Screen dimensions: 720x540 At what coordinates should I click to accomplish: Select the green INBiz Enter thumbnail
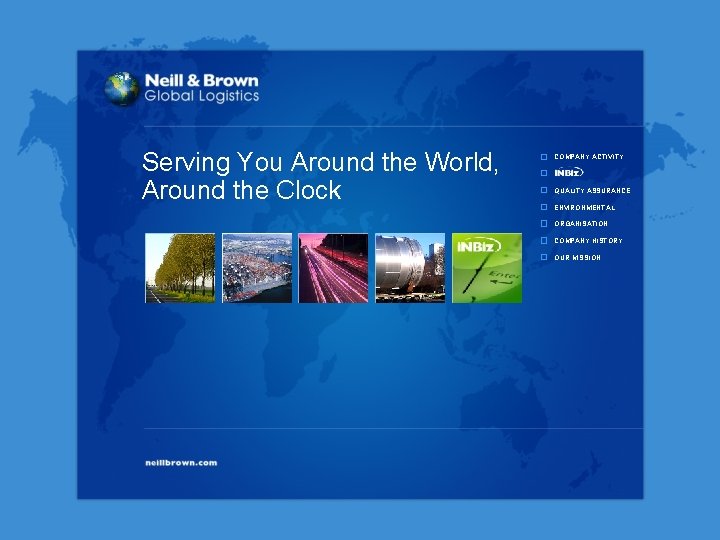tap(487, 268)
